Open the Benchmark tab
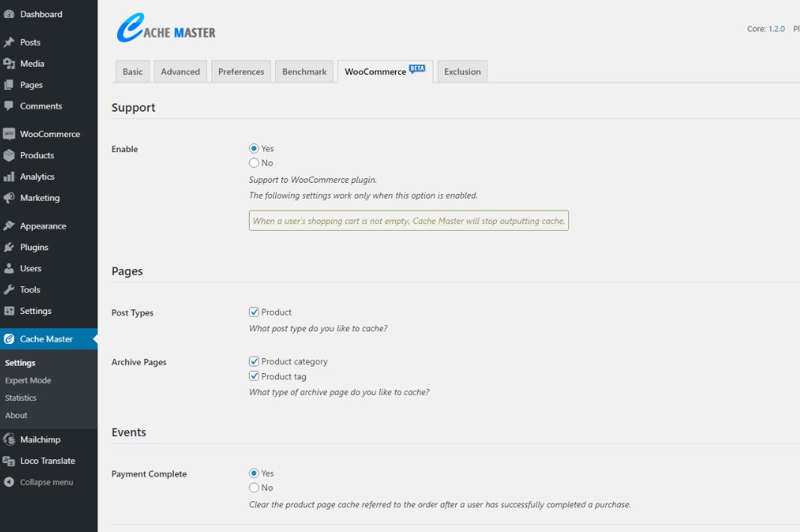Image resolution: width=800 pixels, height=532 pixels. pos(304,72)
